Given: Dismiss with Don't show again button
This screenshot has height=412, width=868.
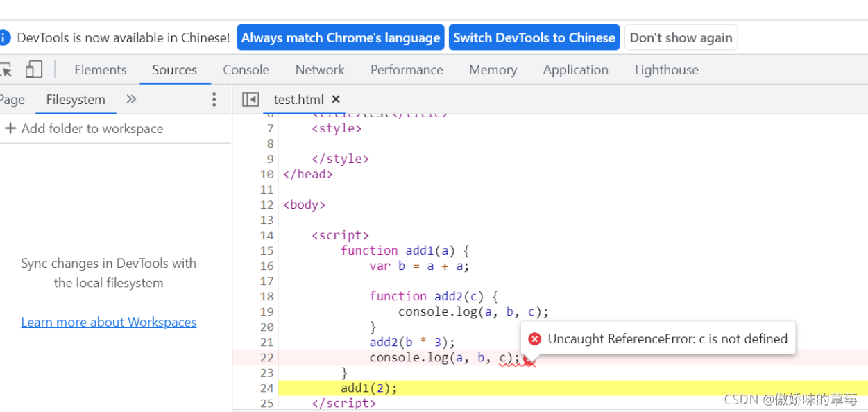Looking at the screenshot, I should click(x=681, y=37).
